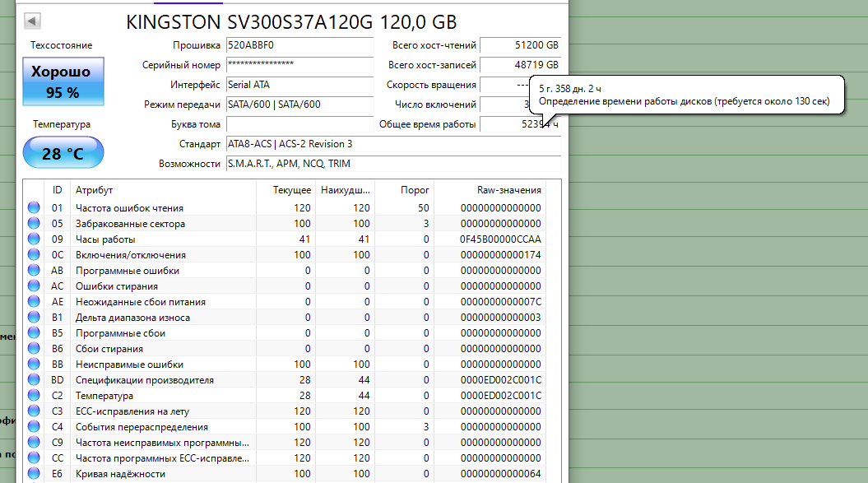
Task: Click status orb for attribute E6 Кривая надёжности
Action: click(x=34, y=474)
